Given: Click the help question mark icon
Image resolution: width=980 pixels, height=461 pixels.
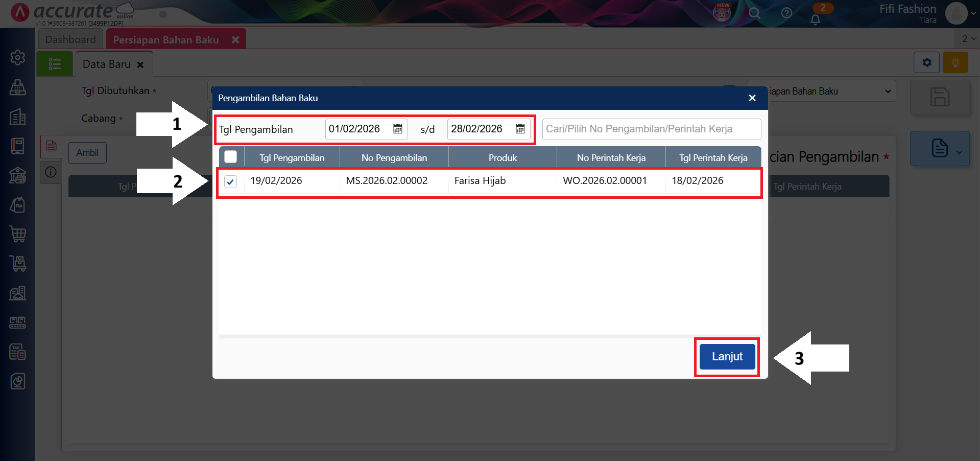Looking at the screenshot, I should (x=786, y=13).
